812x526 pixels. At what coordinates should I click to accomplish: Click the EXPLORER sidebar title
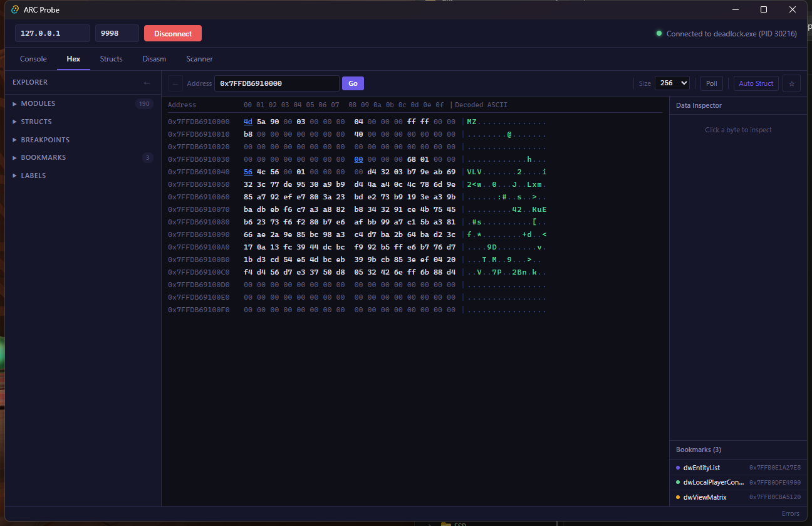pos(30,82)
